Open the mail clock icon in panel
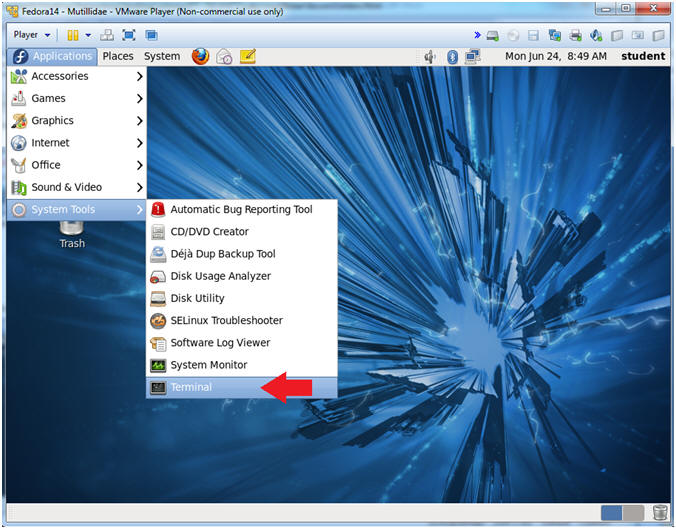Viewport: 676px width, 529px height. pos(224,56)
